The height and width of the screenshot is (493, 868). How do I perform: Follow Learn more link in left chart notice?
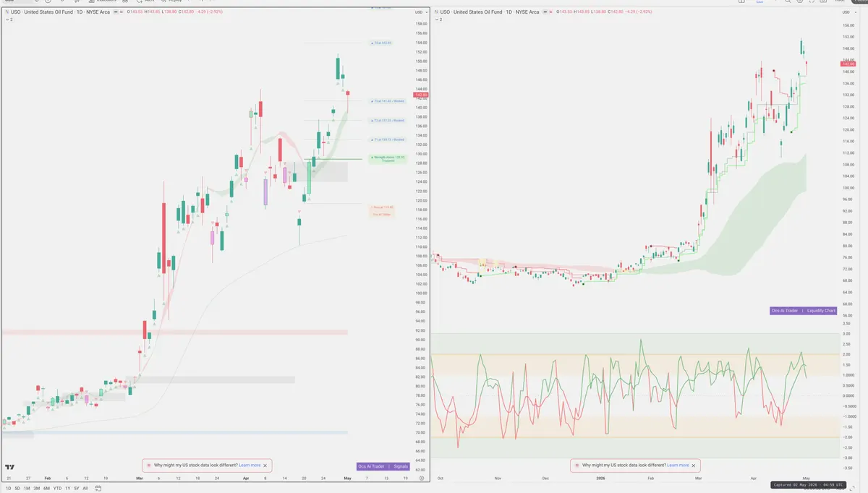pos(250,466)
